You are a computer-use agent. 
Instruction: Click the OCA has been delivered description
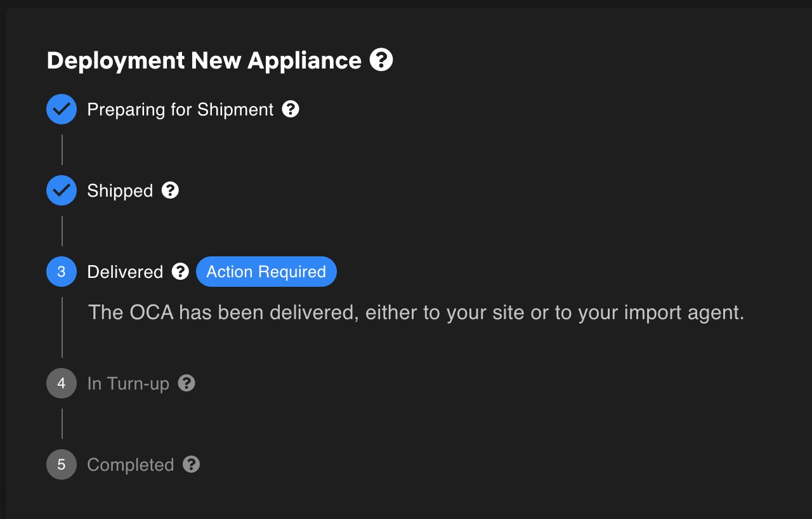416,312
